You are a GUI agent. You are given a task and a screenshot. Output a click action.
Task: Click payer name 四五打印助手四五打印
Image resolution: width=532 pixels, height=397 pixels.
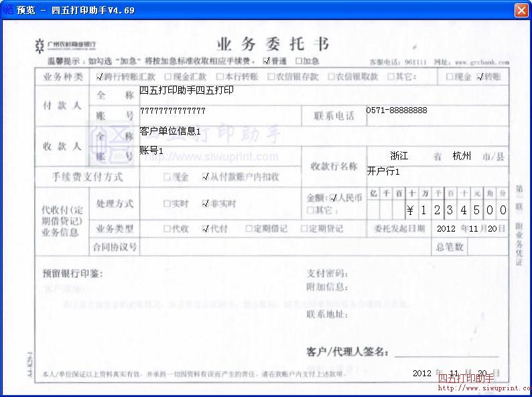tap(187, 90)
